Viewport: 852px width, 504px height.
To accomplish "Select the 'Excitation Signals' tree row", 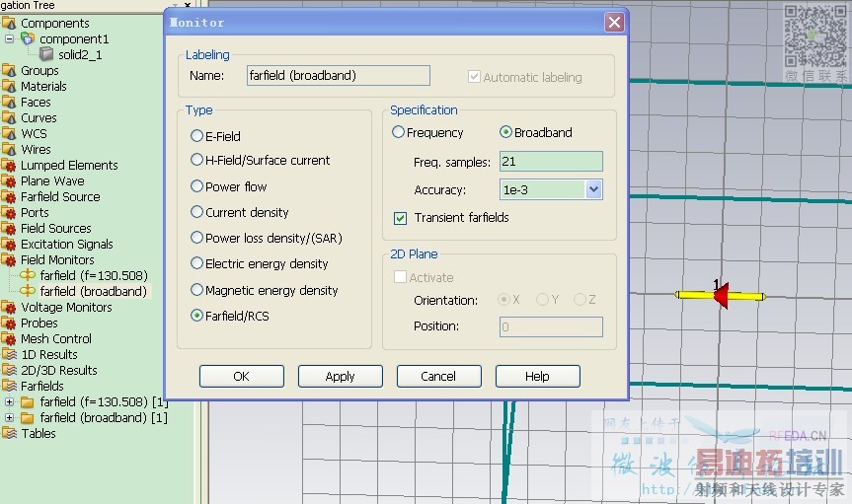I will (66, 244).
